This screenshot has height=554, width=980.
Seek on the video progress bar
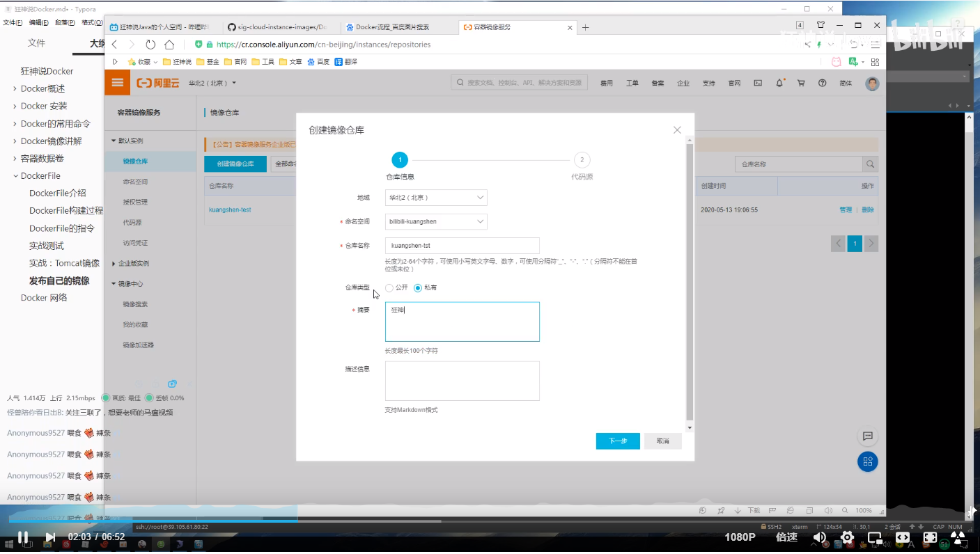pos(490,520)
